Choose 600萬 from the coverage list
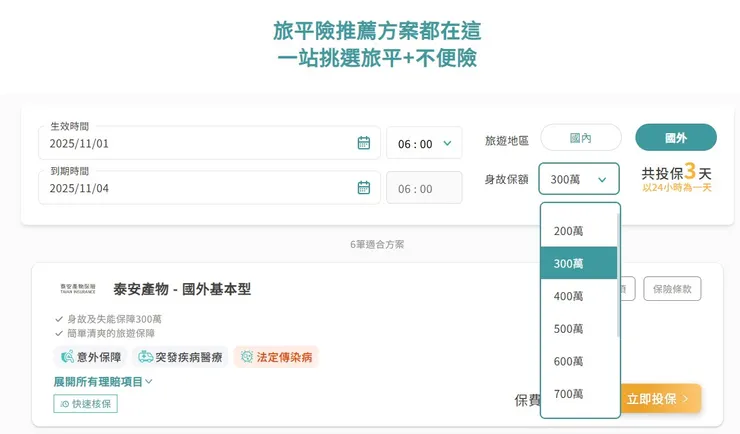The image size is (740, 434). [x=579, y=361]
